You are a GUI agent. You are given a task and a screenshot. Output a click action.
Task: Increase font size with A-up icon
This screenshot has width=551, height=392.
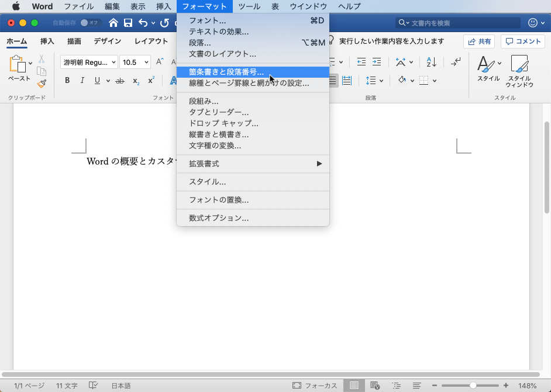(160, 62)
